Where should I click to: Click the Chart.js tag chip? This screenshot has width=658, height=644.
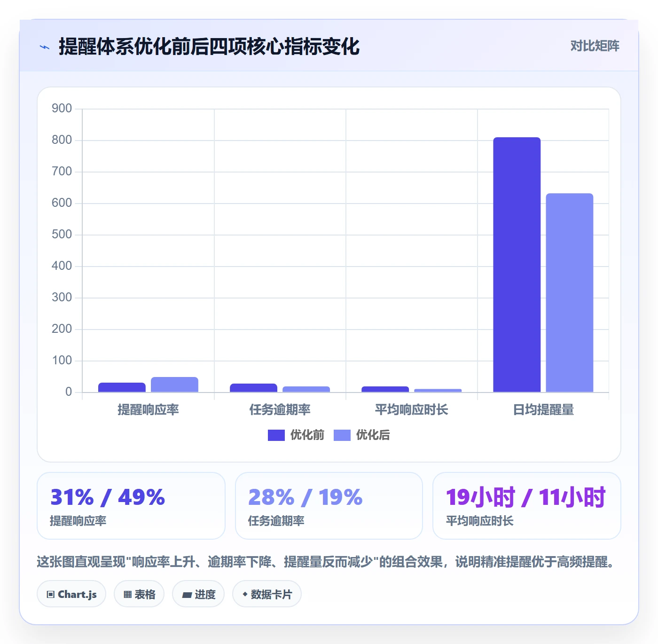click(x=71, y=594)
